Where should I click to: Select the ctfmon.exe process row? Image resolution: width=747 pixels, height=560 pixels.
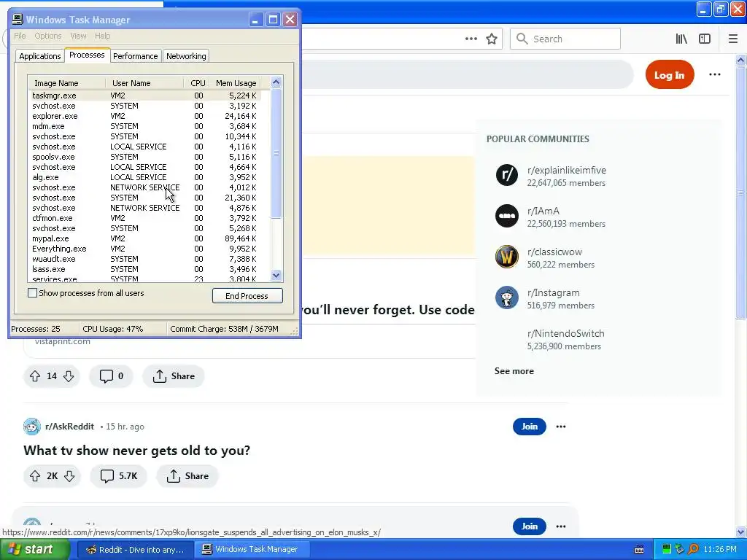pos(145,218)
